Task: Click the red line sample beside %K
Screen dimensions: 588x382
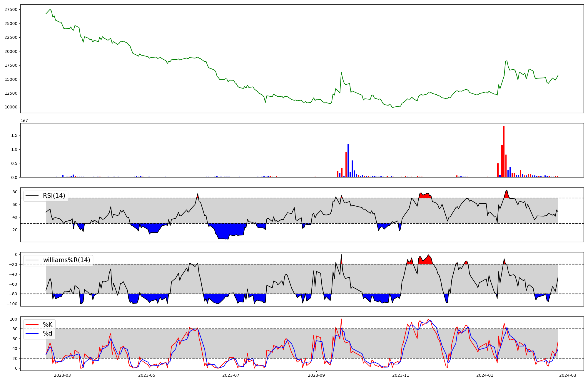Action: (32, 324)
